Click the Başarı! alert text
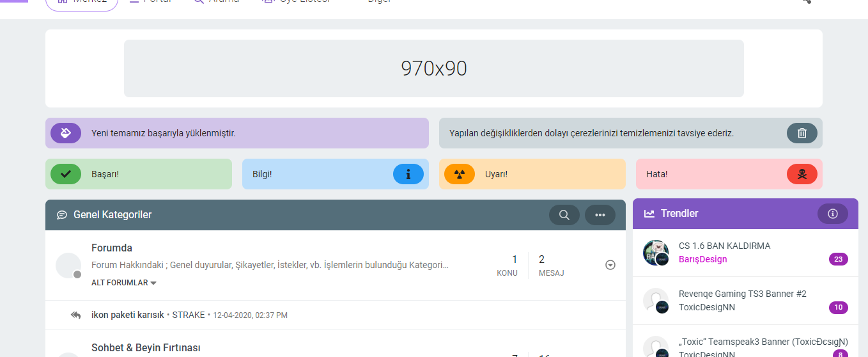This screenshot has width=868, height=357. pyautogui.click(x=105, y=174)
